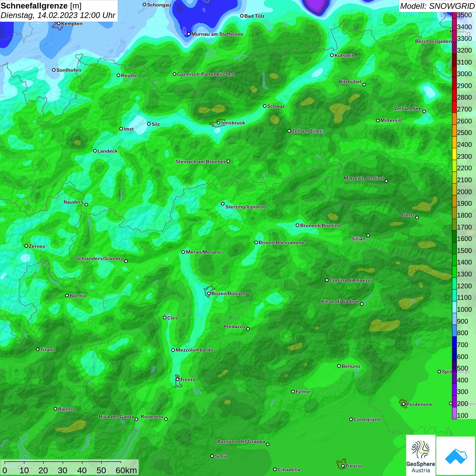Click the Cortina d'Ampezzo marker dot
This screenshot has height=476, width=476.
[327, 280]
